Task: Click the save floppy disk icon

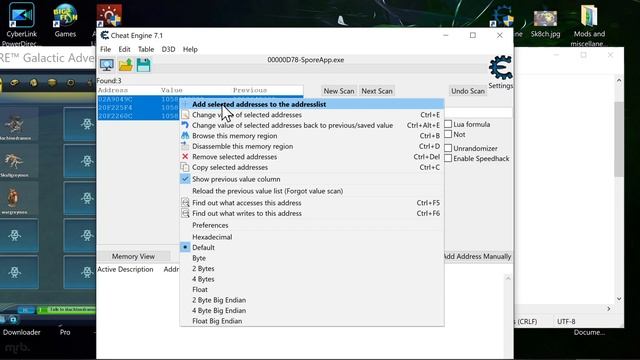Action: pos(143,65)
